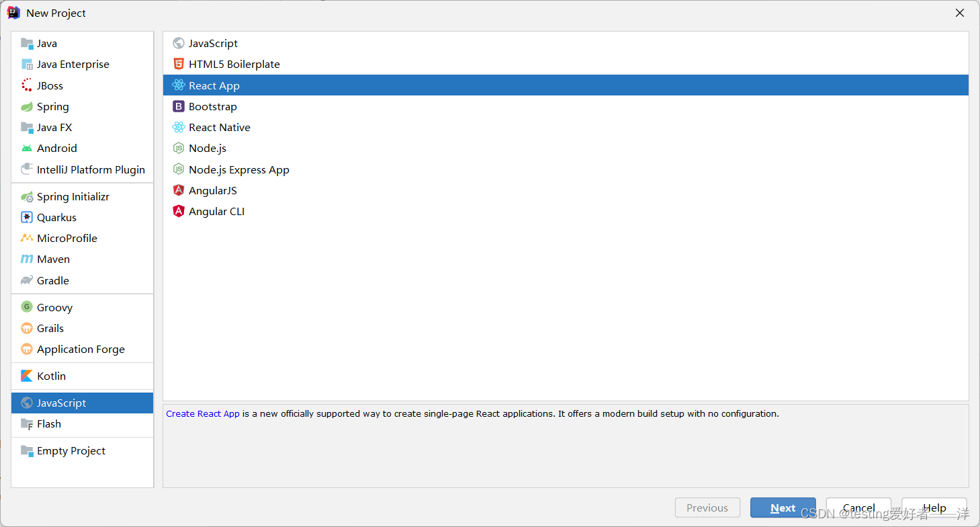The image size is (980, 527).
Task: Click the Spring leaf icon
Action: (27, 107)
